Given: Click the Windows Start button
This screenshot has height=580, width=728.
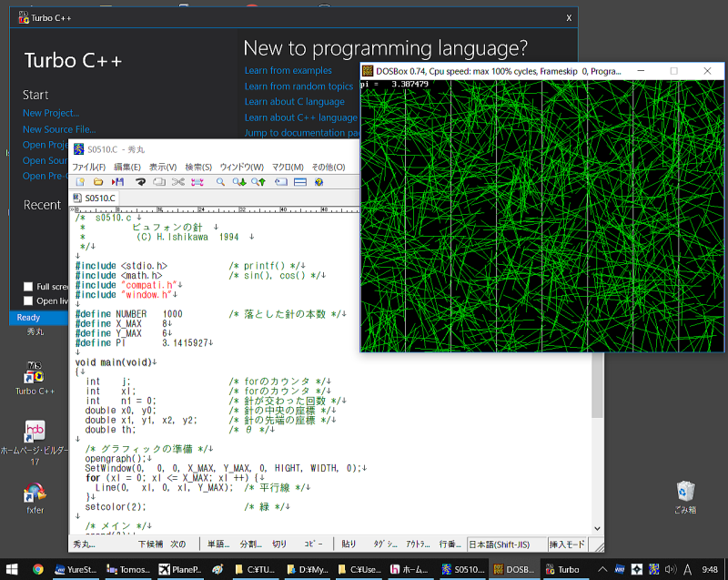Looking at the screenshot, I should pos(12,569).
